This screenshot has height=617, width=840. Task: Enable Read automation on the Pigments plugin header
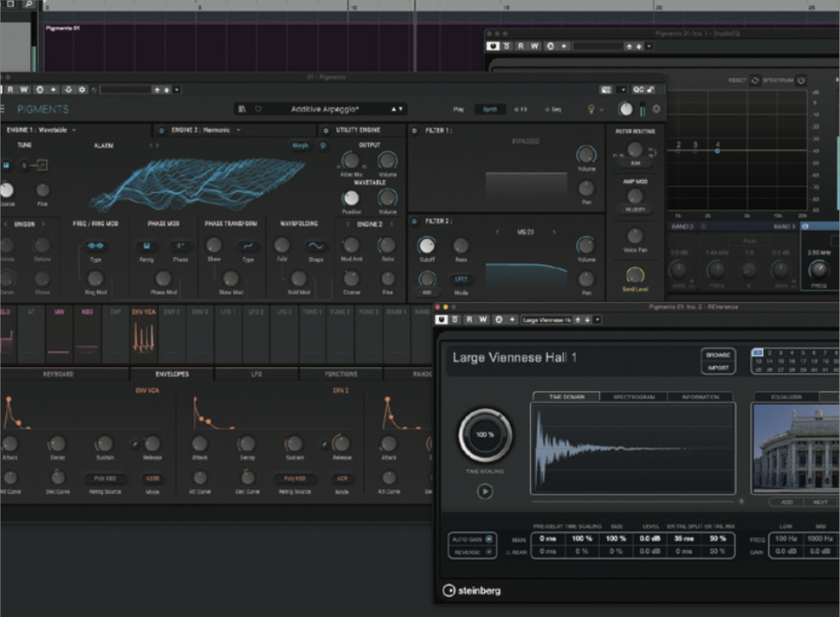10,89
